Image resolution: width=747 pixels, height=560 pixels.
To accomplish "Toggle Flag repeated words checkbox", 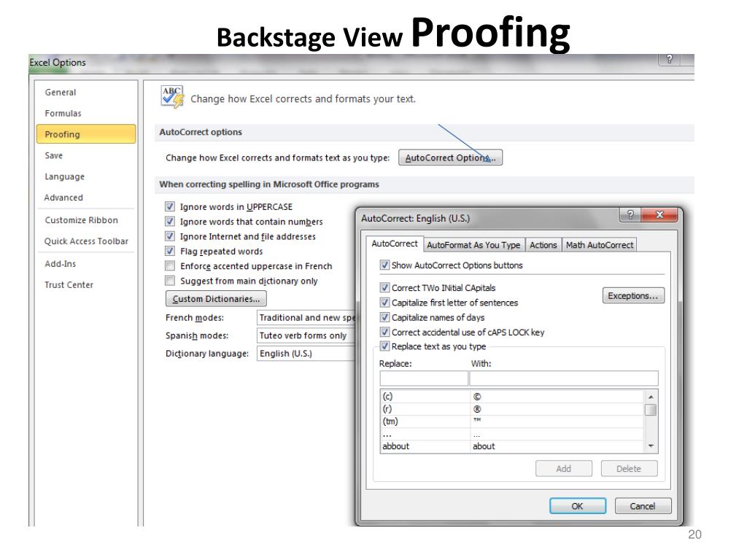I will click(169, 251).
